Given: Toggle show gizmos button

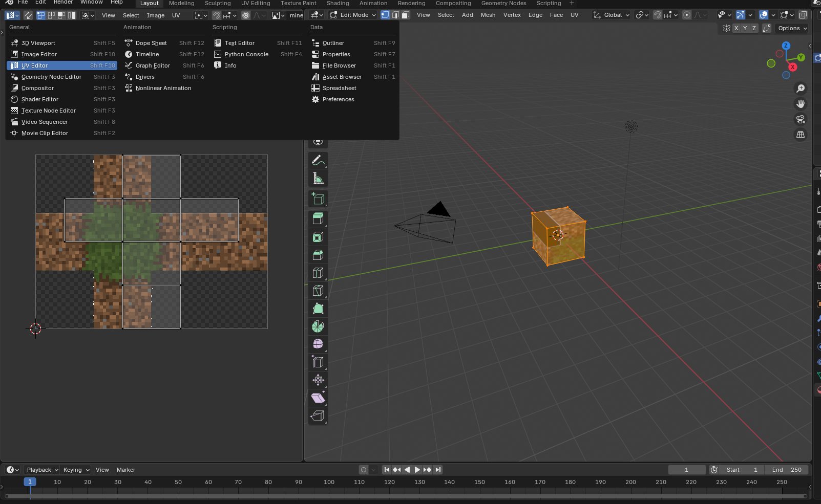Looking at the screenshot, I should click(741, 15).
